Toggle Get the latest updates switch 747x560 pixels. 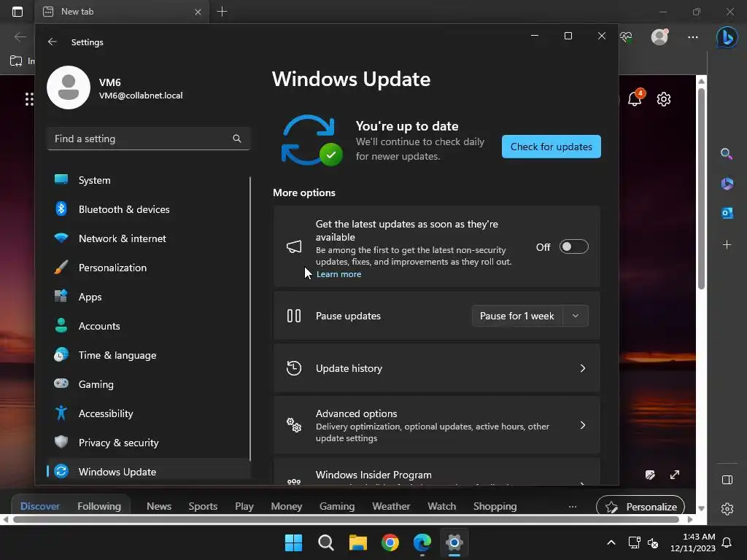tap(573, 246)
